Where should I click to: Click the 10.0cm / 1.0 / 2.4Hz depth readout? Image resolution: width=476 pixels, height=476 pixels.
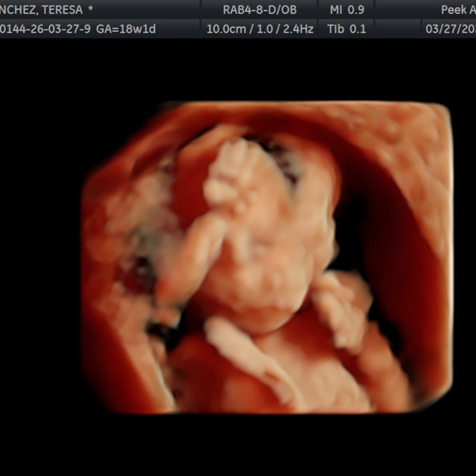click(x=260, y=29)
